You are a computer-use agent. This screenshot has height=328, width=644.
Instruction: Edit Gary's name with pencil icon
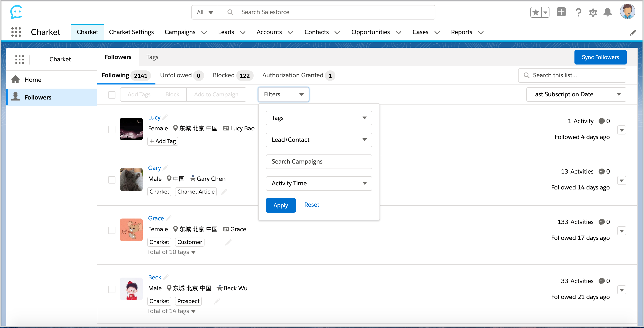click(x=165, y=167)
